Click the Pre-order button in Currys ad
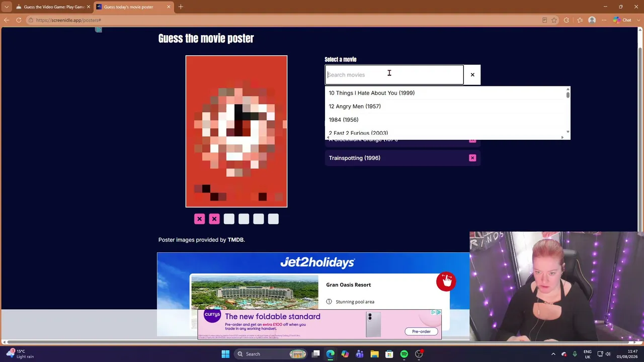This screenshot has width=644, height=362. [x=421, y=331]
